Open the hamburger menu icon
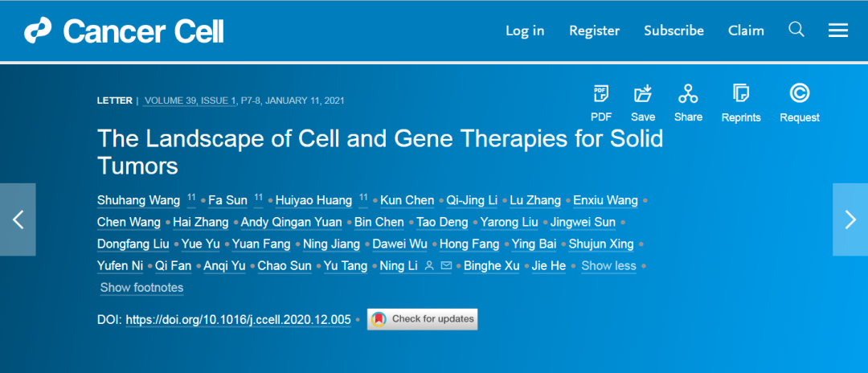Viewport: 868px width, 373px height. point(838,31)
